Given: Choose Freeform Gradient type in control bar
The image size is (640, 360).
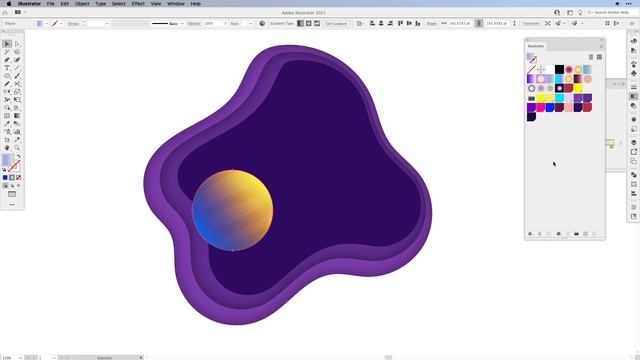Looking at the screenshot, I should coord(317,24).
